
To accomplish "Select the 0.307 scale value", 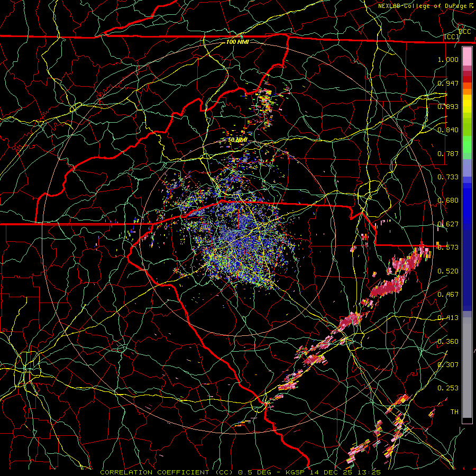I will pos(448,364).
